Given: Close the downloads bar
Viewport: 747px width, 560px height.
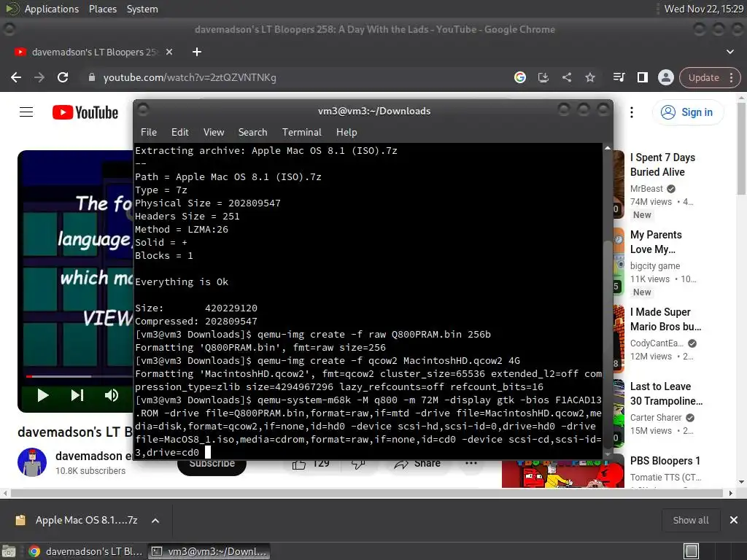Looking at the screenshot, I should (734, 521).
